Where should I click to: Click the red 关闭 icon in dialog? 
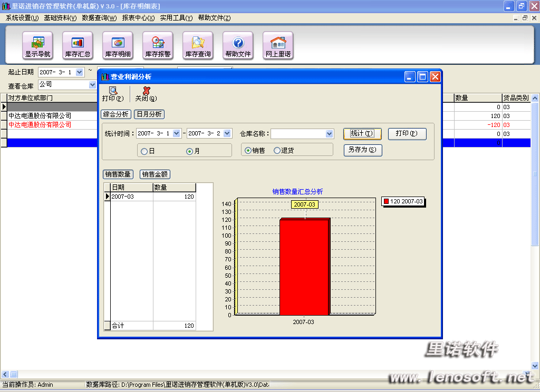click(146, 91)
